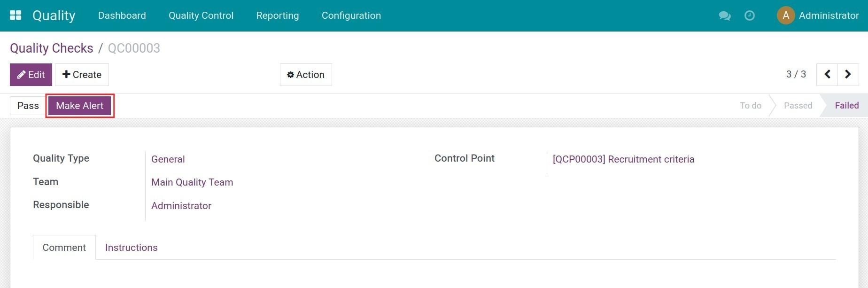868x288 pixels.
Task: Click the Administrator avatar icon
Action: pyautogui.click(x=785, y=16)
